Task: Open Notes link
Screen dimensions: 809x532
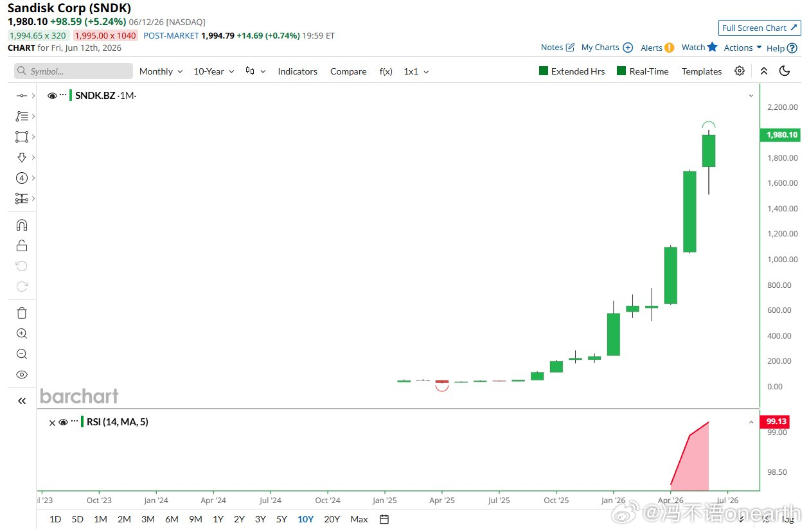Action: pos(558,48)
